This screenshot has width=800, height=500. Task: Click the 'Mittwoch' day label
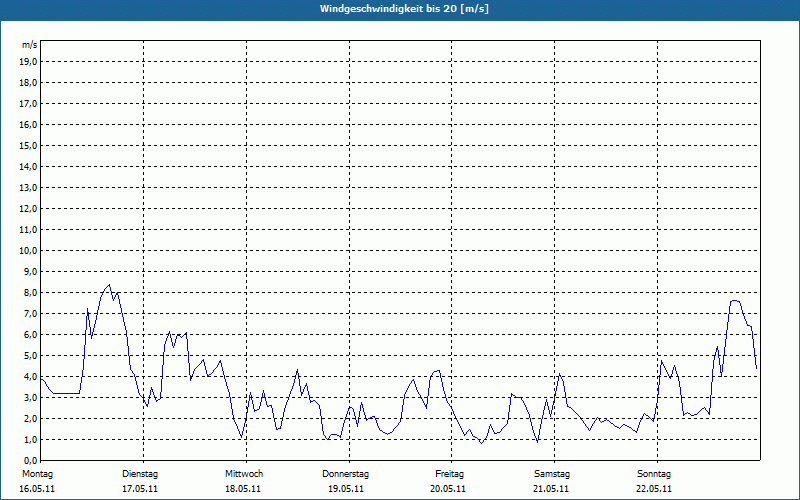pyautogui.click(x=244, y=474)
